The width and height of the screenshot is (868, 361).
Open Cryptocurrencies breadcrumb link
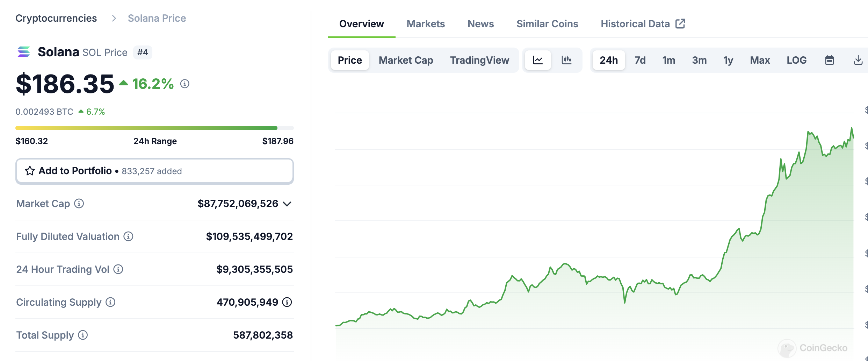click(x=56, y=18)
